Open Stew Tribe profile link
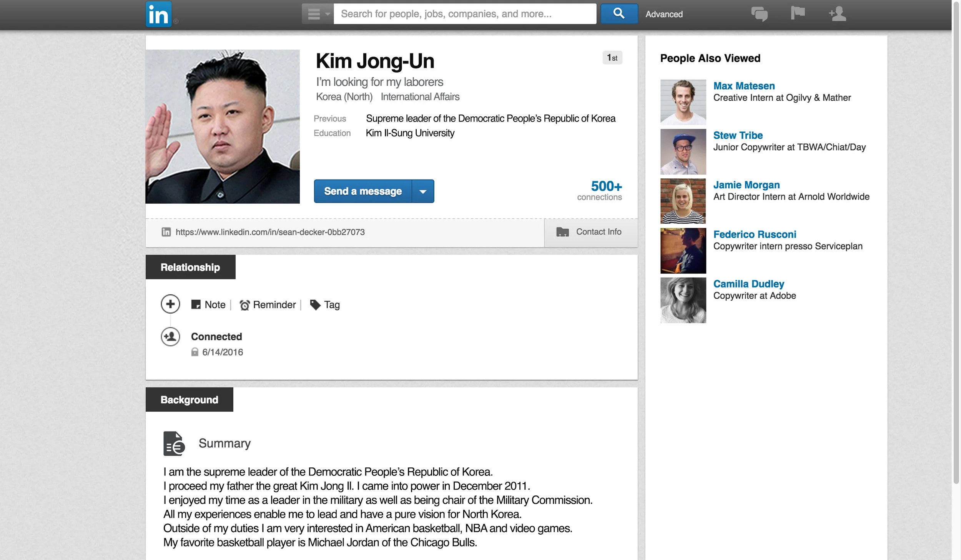The width and height of the screenshot is (961, 560). tap(738, 135)
